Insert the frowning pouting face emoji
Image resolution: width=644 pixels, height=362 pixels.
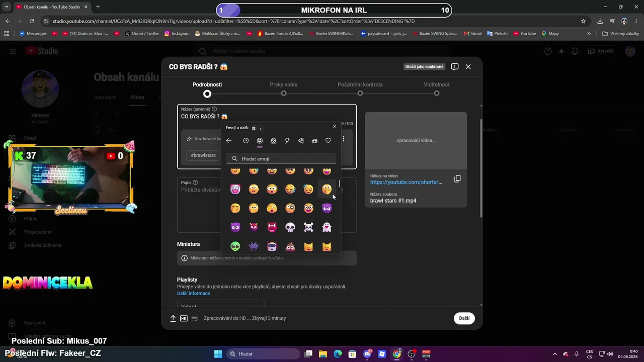click(254, 189)
